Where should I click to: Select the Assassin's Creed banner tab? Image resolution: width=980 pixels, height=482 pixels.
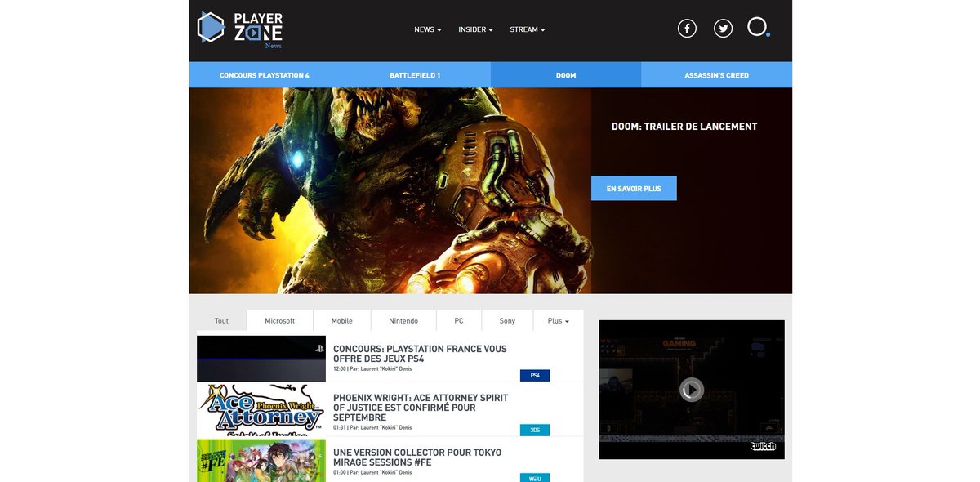pos(716,75)
